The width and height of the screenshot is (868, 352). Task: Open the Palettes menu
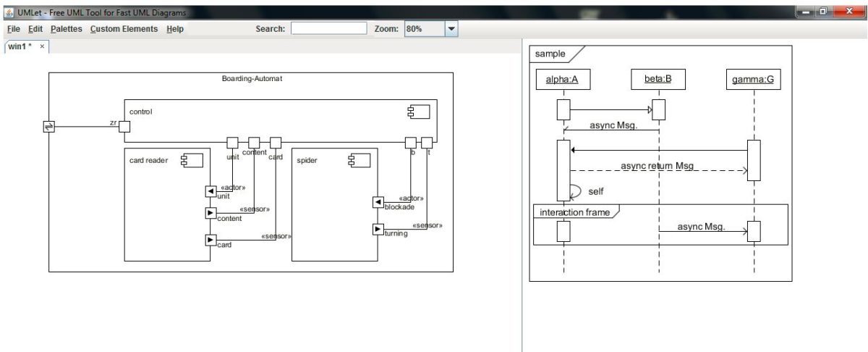coord(67,29)
